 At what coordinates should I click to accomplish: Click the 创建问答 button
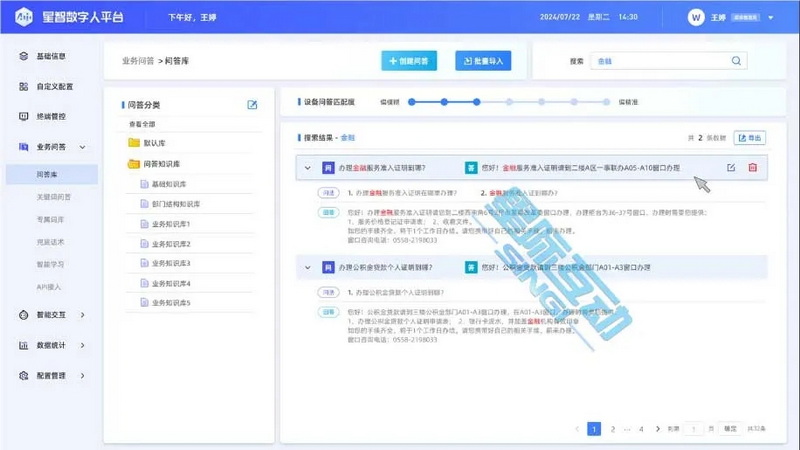[409, 61]
